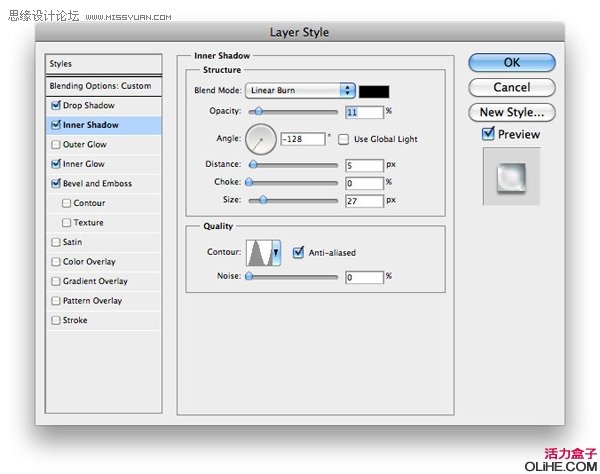Uncheck the Bevel and Emboss checkbox

point(56,183)
